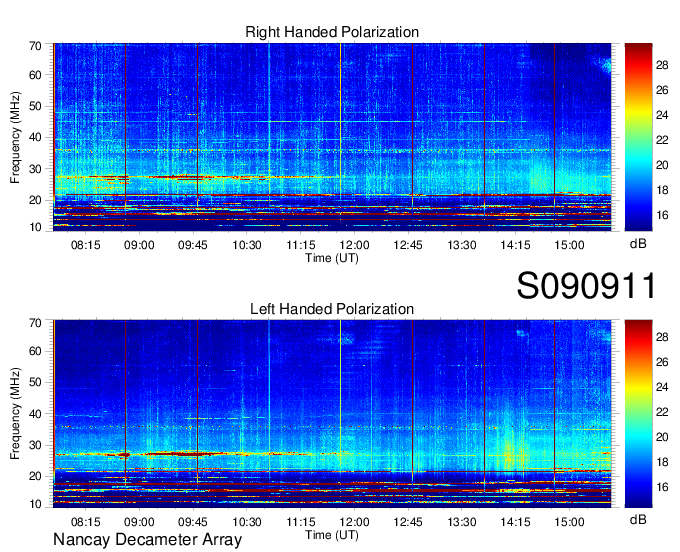Image resolution: width=680 pixels, height=552 pixels.
Task: Click the 13:30 time tick under Left Handed plot
Action: pos(462,522)
